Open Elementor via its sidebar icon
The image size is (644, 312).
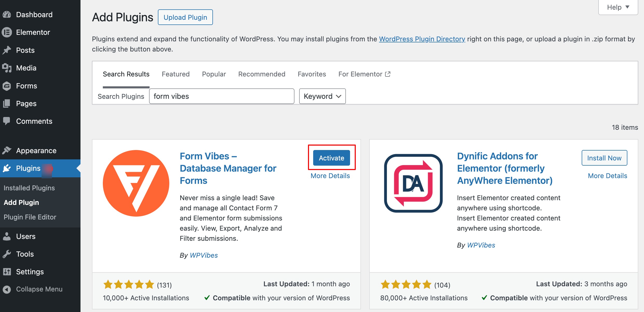(x=7, y=32)
